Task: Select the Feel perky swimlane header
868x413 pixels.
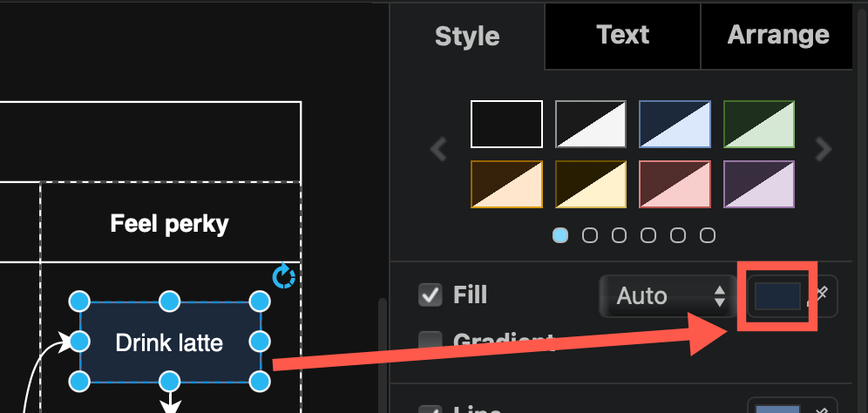Action: pyautogui.click(x=170, y=224)
